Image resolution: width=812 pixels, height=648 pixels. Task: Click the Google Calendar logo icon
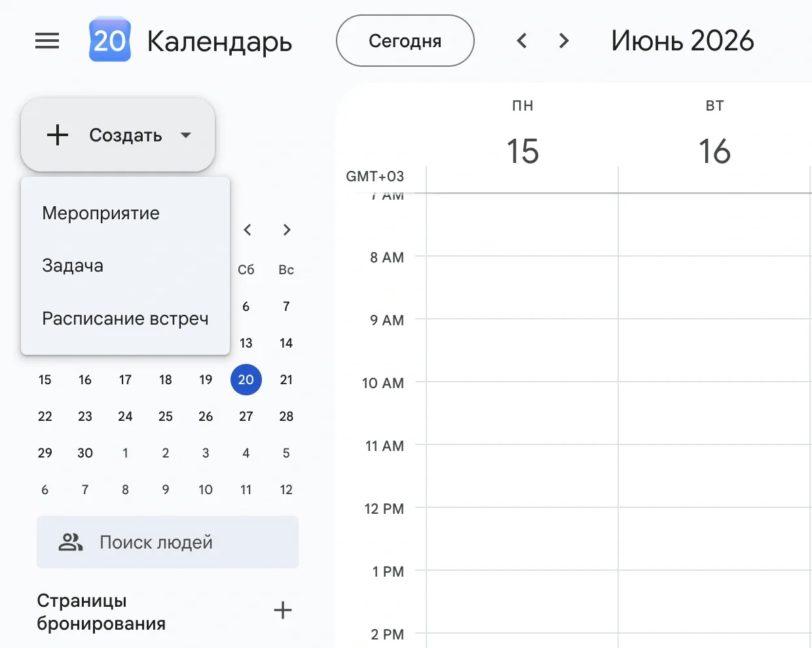pyautogui.click(x=110, y=41)
